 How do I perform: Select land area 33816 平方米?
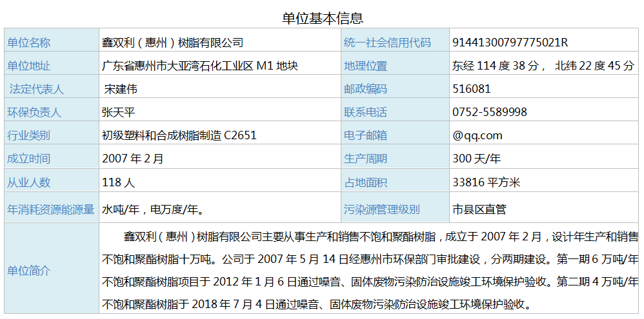pos(486,182)
